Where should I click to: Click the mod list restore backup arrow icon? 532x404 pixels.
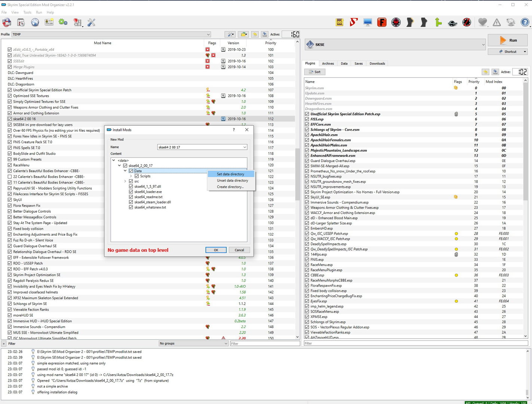pyautogui.click(x=255, y=34)
